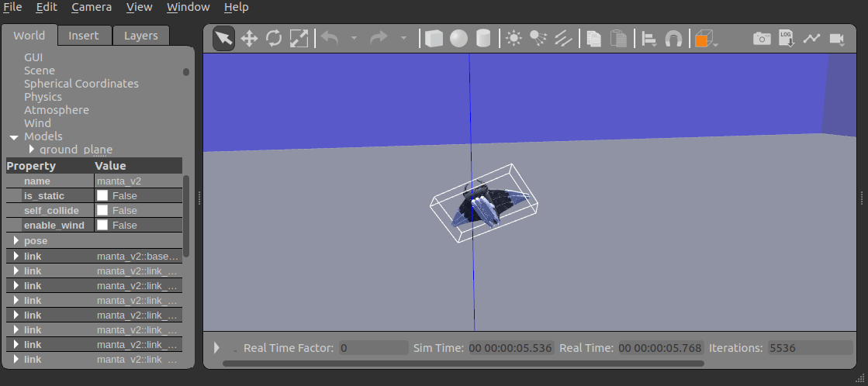Open the plot graph tool
The width and height of the screenshot is (868, 386).
pyautogui.click(x=811, y=39)
